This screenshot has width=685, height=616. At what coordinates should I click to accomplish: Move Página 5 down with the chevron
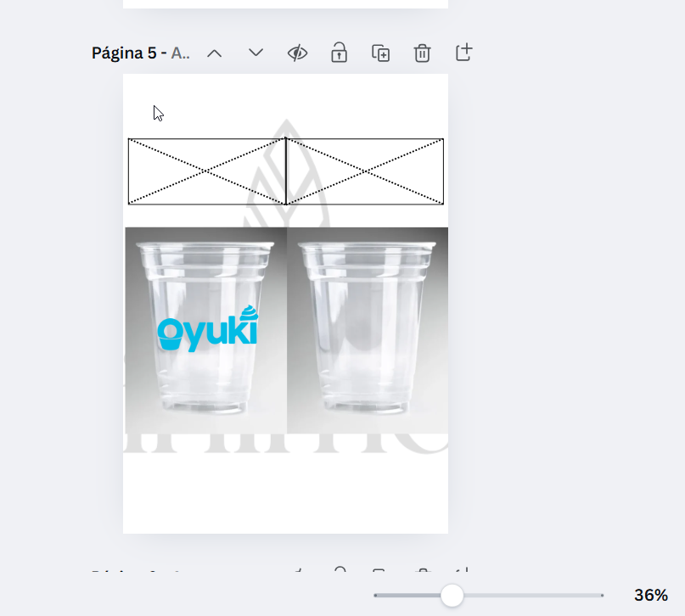255,53
